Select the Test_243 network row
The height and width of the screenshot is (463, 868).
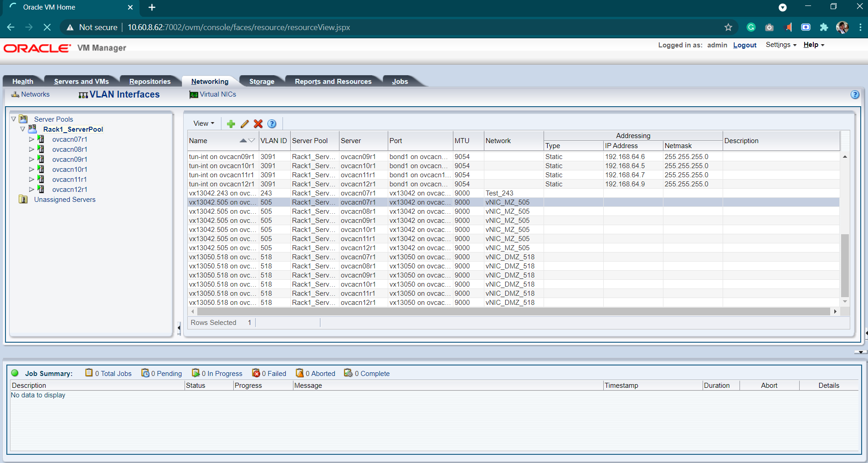coord(514,193)
